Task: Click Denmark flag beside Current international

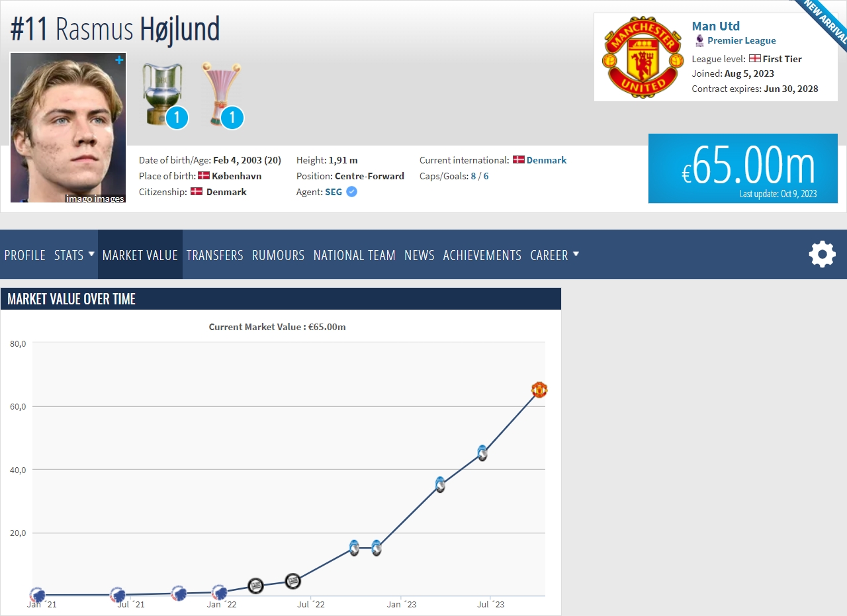Action: point(519,160)
